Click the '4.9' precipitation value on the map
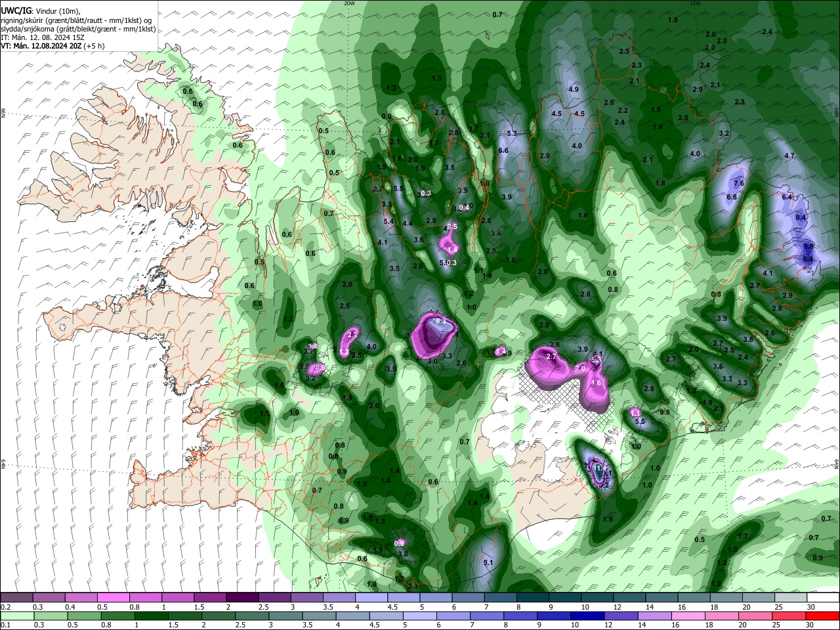840x630 pixels. [574, 89]
